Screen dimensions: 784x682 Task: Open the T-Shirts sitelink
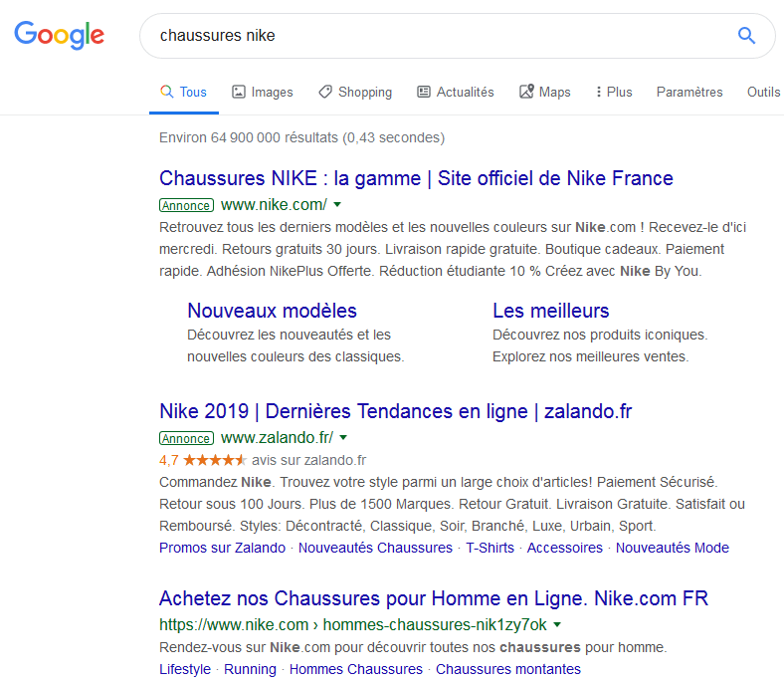[490, 548]
